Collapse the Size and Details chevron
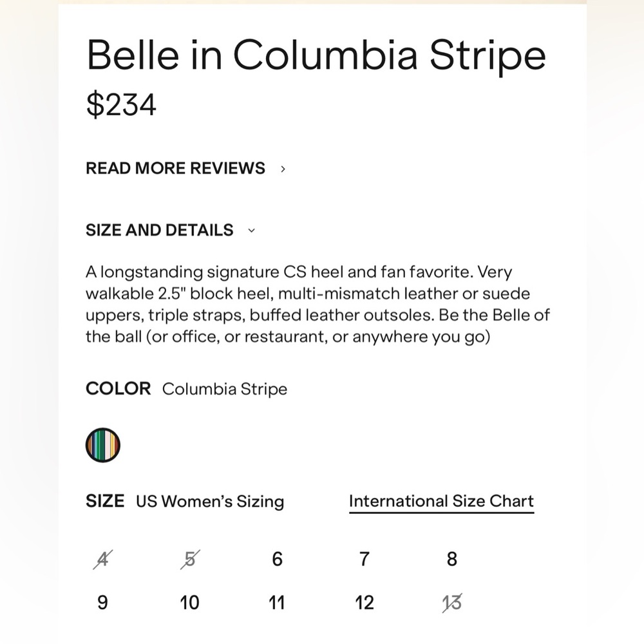The height and width of the screenshot is (644, 644). [251, 231]
